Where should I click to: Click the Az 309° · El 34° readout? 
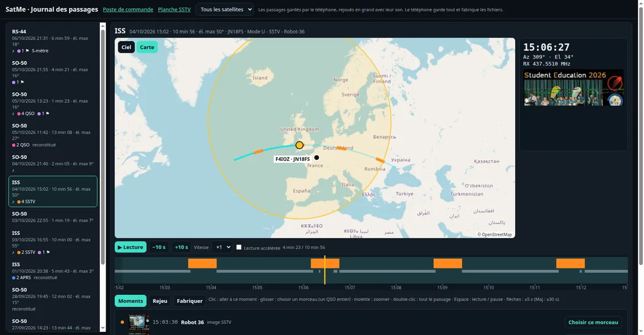[x=548, y=57]
